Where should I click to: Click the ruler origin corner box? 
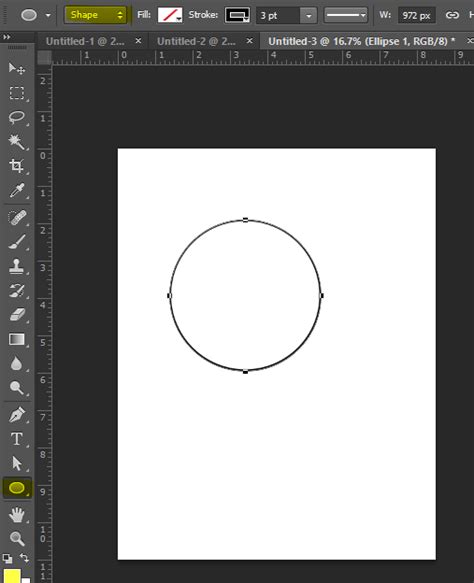coord(45,58)
